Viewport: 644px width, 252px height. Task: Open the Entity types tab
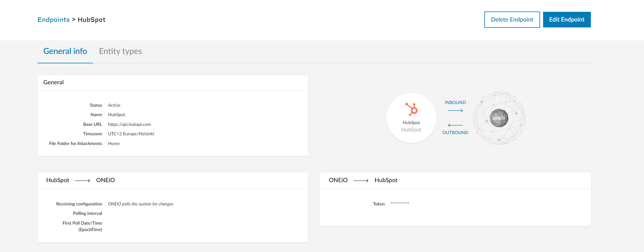(120, 51)
